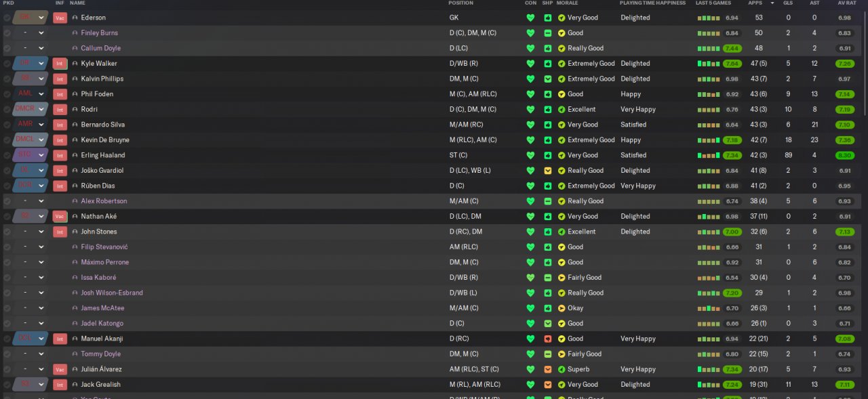
Task: Click Jack Grealish's sharpness icon
Action: point(548,385)
